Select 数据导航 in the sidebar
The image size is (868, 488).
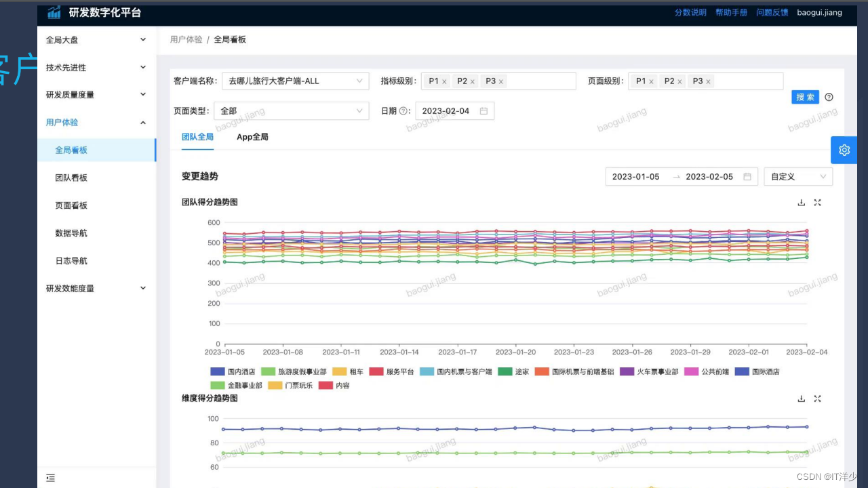(x=96, y=234)
